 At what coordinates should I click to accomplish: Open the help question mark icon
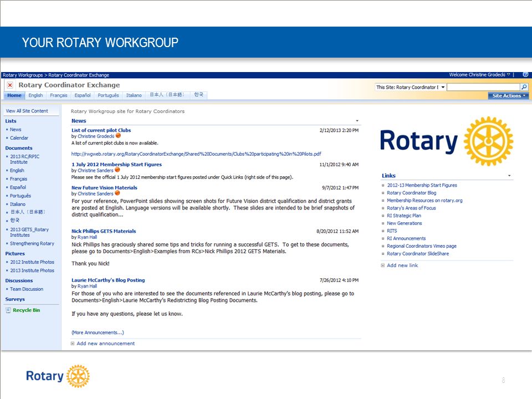pos(525,75)
